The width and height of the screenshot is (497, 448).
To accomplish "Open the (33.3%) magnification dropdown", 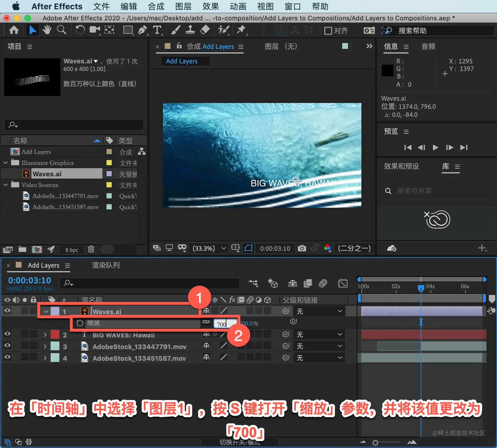I will point(209,248).
